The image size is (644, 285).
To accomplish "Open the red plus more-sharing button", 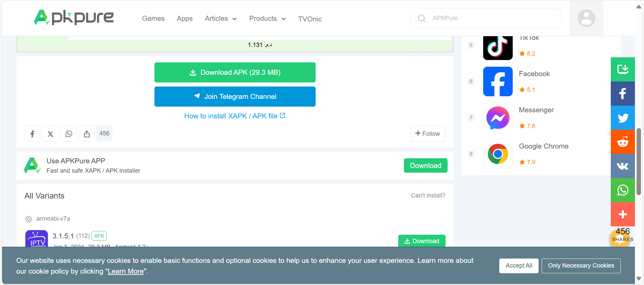I will 623,215.
